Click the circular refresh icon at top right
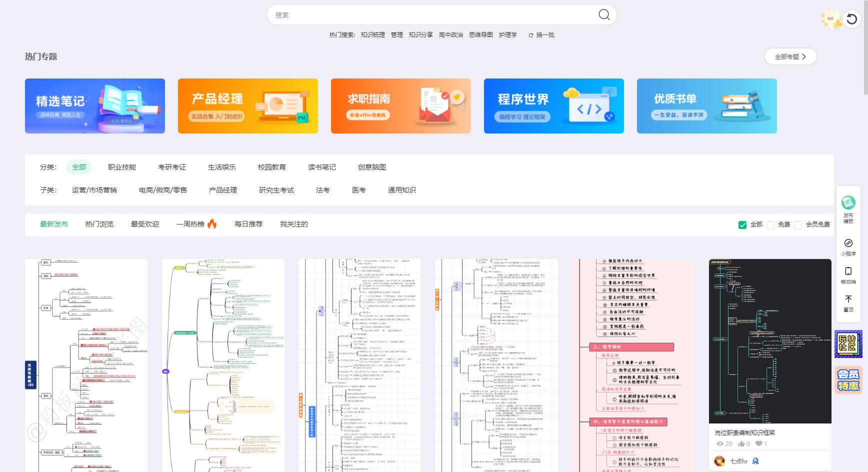This screenshot has height=472, width=868. [x=852, y=19]
